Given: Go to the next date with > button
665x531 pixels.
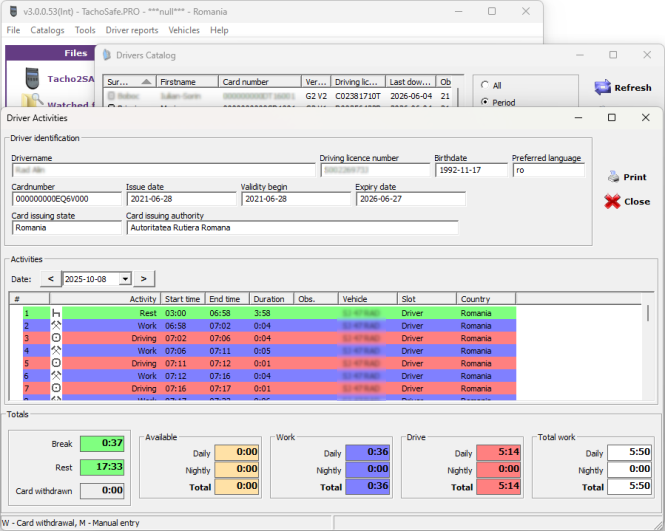Looking at the screenshot, I should click(144, 279).
